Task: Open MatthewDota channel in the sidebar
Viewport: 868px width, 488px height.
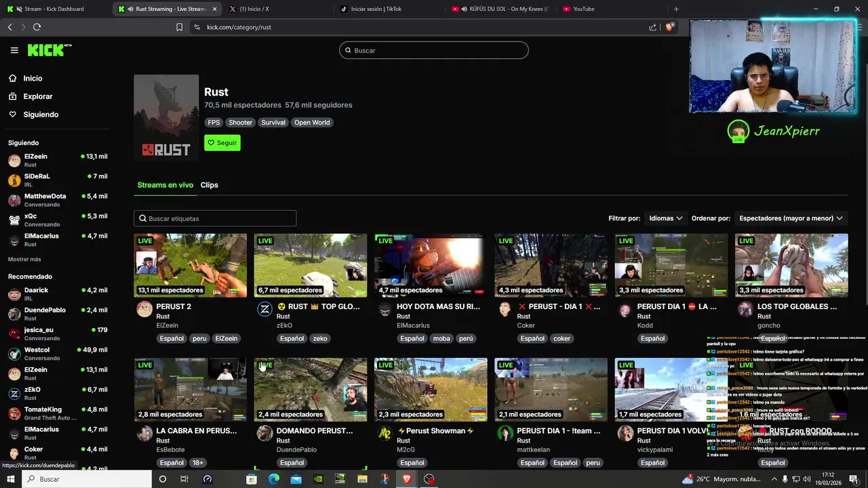Action: 58,200
